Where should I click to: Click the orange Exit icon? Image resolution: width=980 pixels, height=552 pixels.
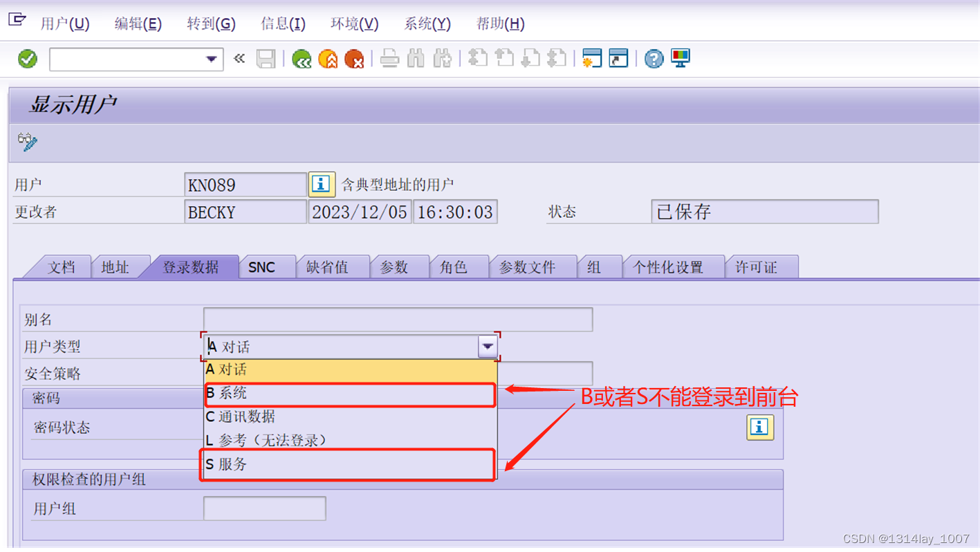[x=328, y=59]
